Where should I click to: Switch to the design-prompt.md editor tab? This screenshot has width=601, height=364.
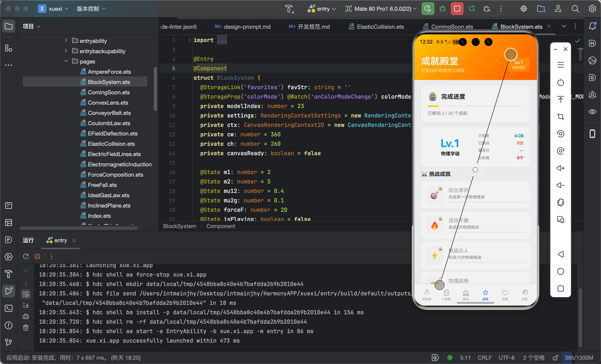click(x=243, y=27)
